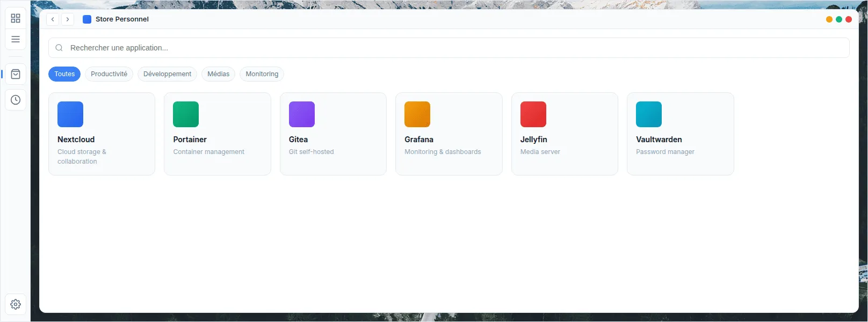Click the orange Grafana app icon
This screenshot has height=322, width=868.
417,114
